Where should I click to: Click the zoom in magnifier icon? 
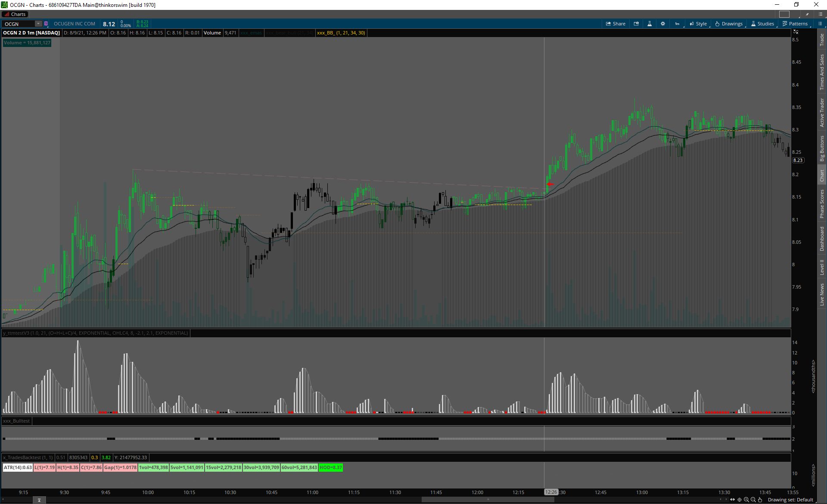click(x=746, y=500)
